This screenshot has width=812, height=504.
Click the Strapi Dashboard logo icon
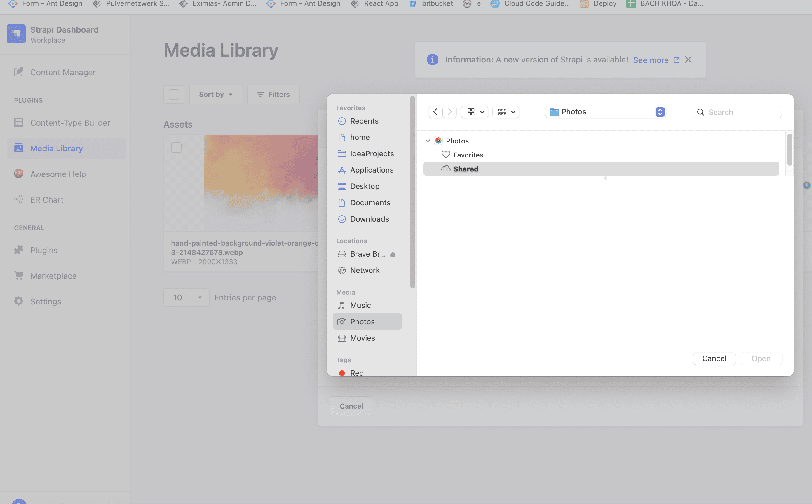coord(16,34)
